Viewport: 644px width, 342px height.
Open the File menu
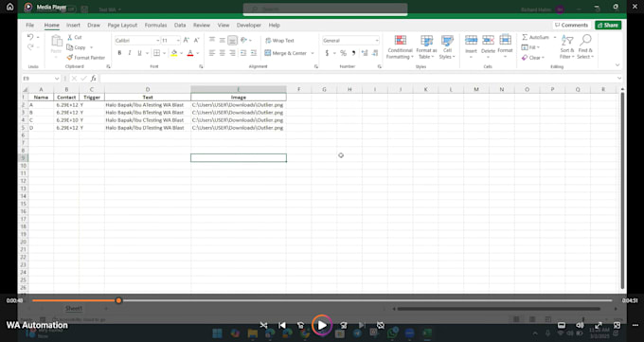[30, 25]
